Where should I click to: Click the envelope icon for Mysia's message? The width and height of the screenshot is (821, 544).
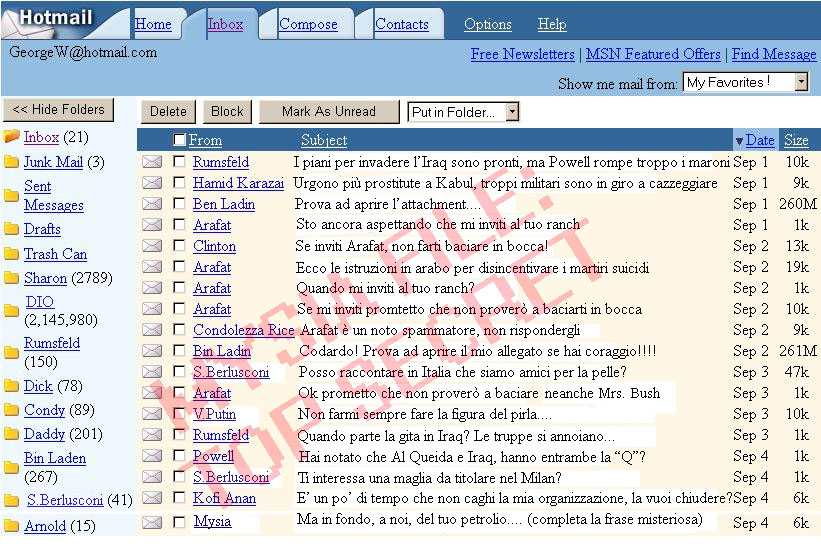[x=152, y=522]
